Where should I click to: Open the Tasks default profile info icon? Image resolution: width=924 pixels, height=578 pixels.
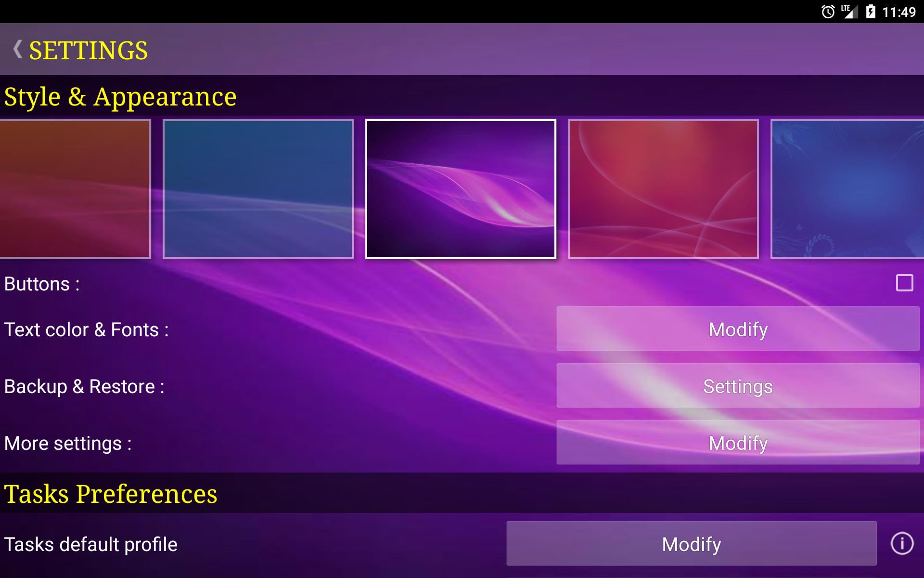pyautogui.click(x=902, y=544)
